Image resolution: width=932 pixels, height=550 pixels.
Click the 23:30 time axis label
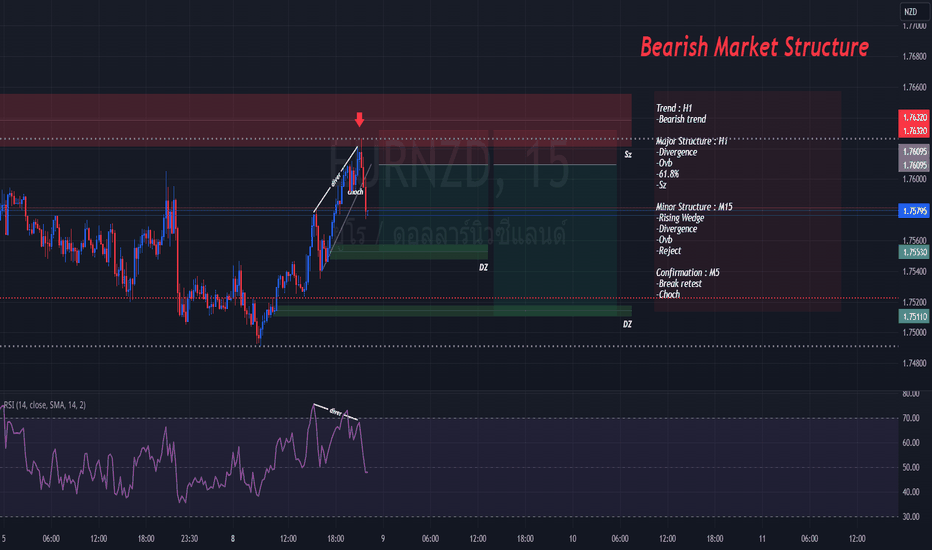point(190,539)
